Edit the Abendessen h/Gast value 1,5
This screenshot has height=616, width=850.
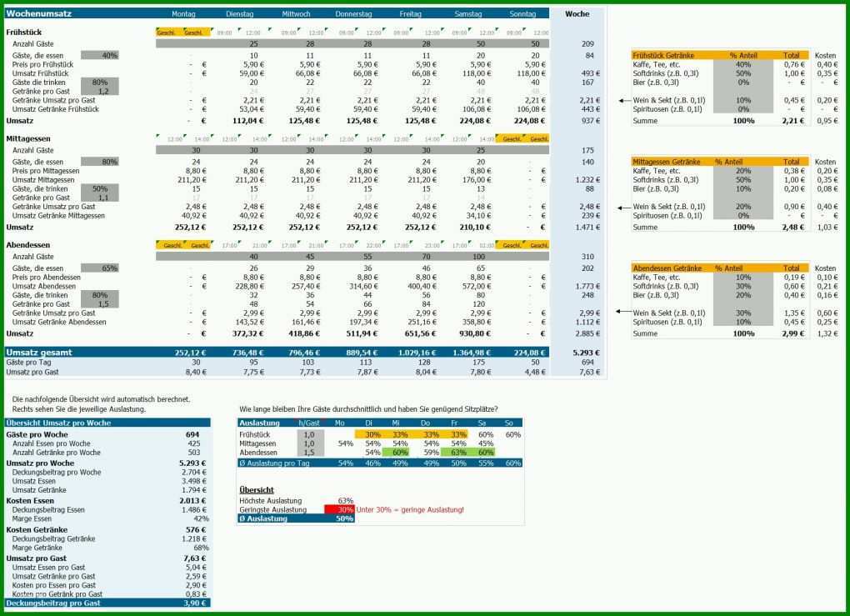tap(311, 453)
